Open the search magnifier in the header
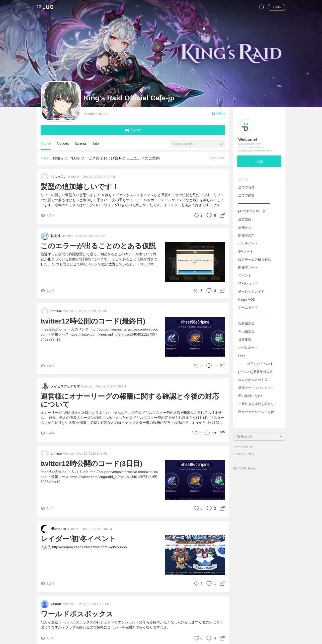Screen dimensions: 322x644 tap(262, 7)
